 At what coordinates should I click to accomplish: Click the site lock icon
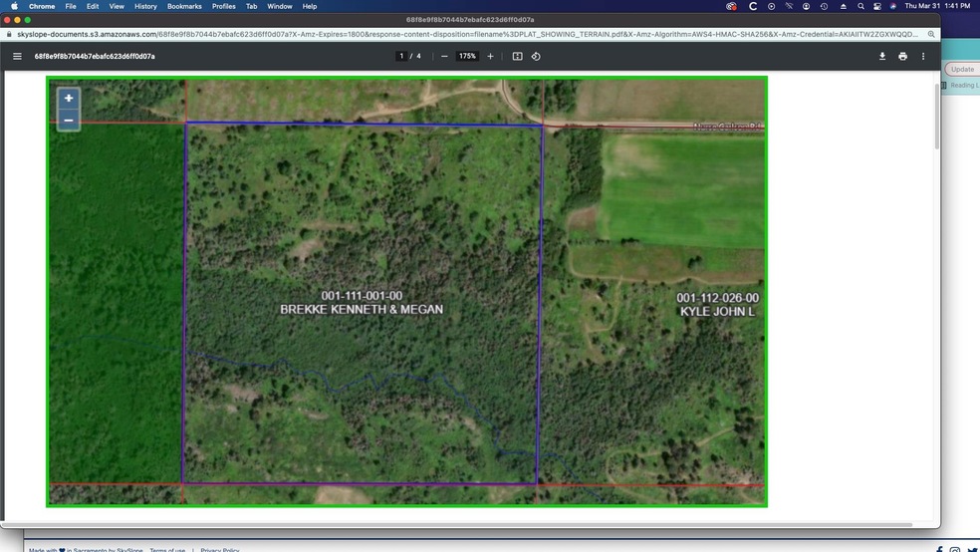(x=9, y=35)
